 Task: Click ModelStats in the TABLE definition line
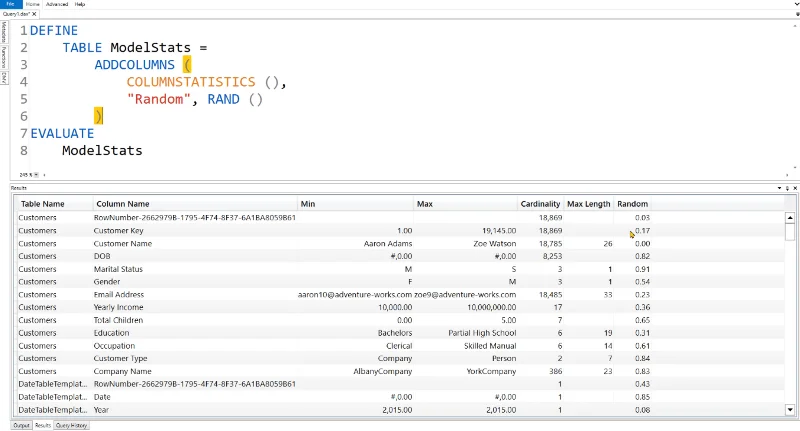pos(151,47)
